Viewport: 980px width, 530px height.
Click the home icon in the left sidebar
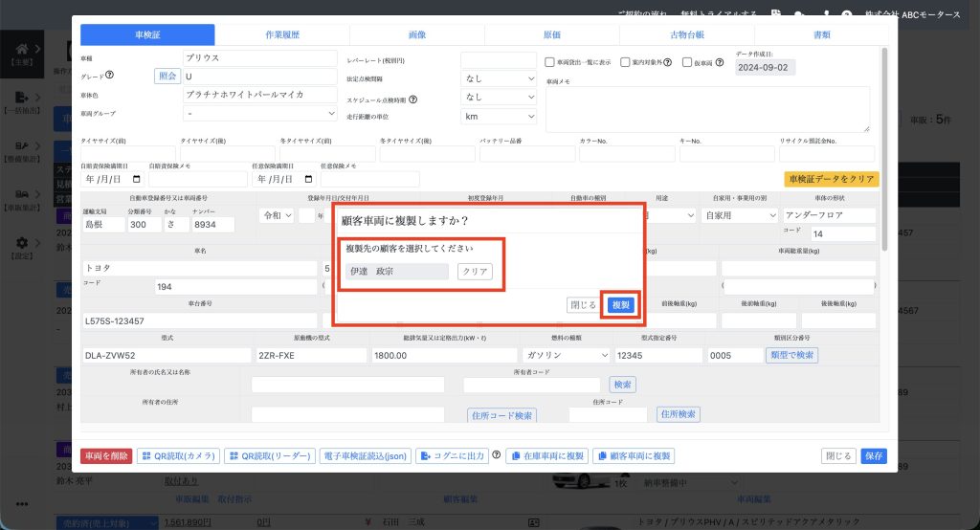[23, 49]
